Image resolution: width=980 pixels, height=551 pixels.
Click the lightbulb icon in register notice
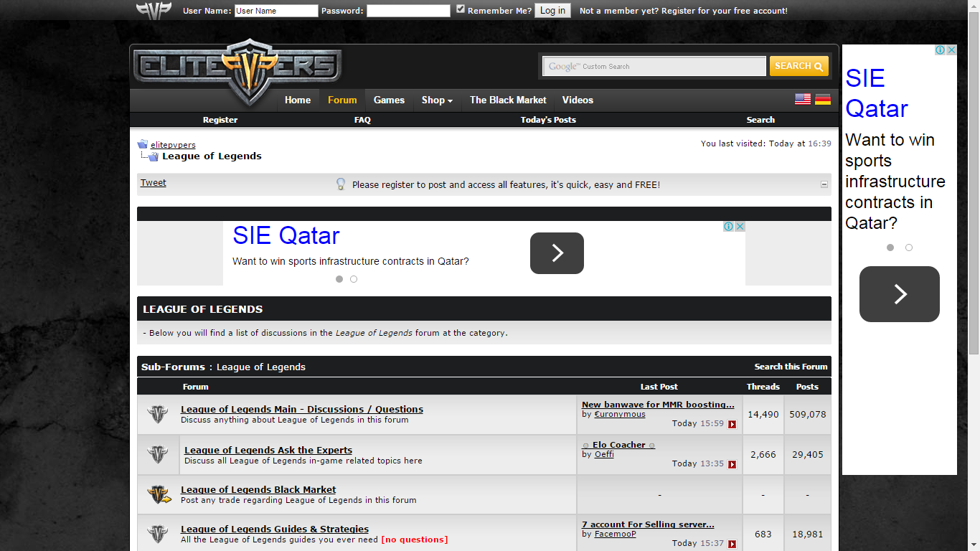click(341, 184)
